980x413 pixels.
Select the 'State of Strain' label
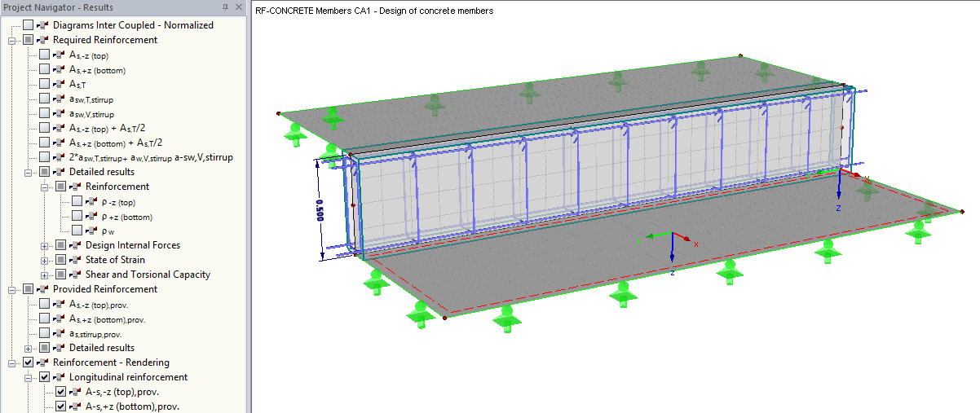tap(116, 260)
